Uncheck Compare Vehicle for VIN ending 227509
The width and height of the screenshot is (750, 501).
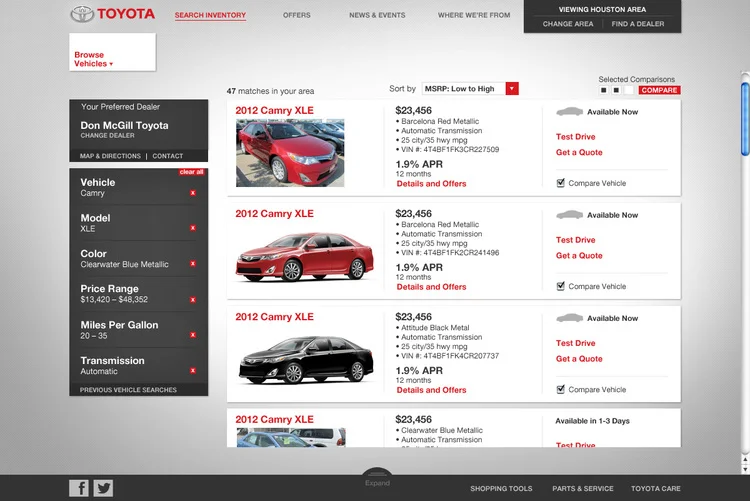point(561,183)
